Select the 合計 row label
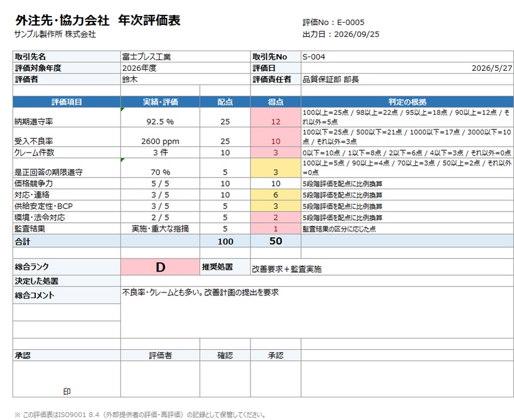 (67, 241)
